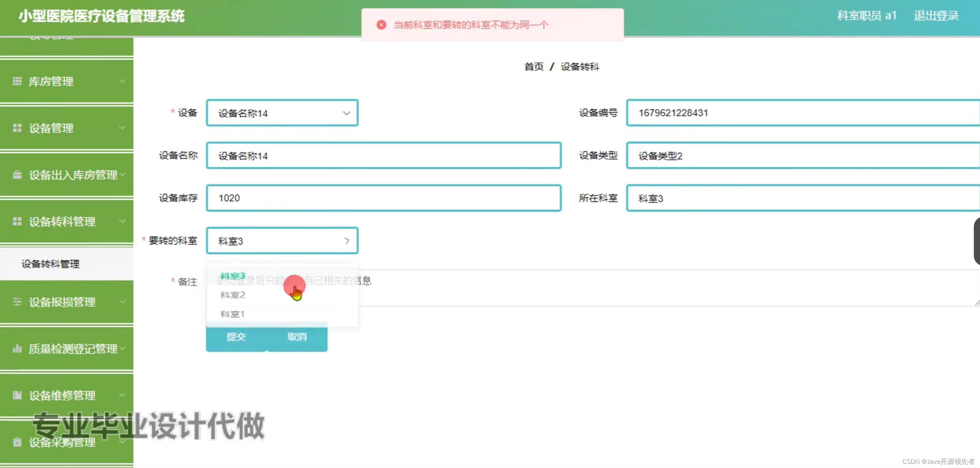Click the 设备库存 field showing 1020
Viewport: 980px width, 468px height.
(383, 198)
